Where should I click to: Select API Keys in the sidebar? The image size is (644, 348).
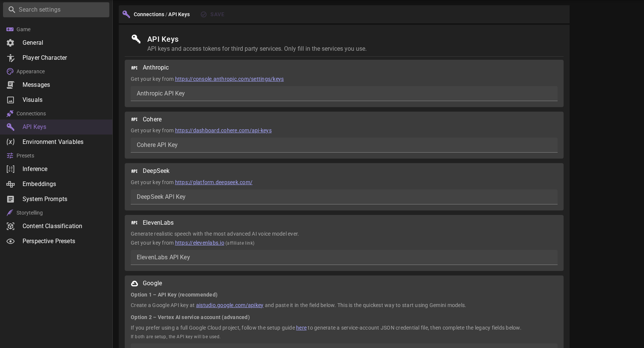(56, 127)
